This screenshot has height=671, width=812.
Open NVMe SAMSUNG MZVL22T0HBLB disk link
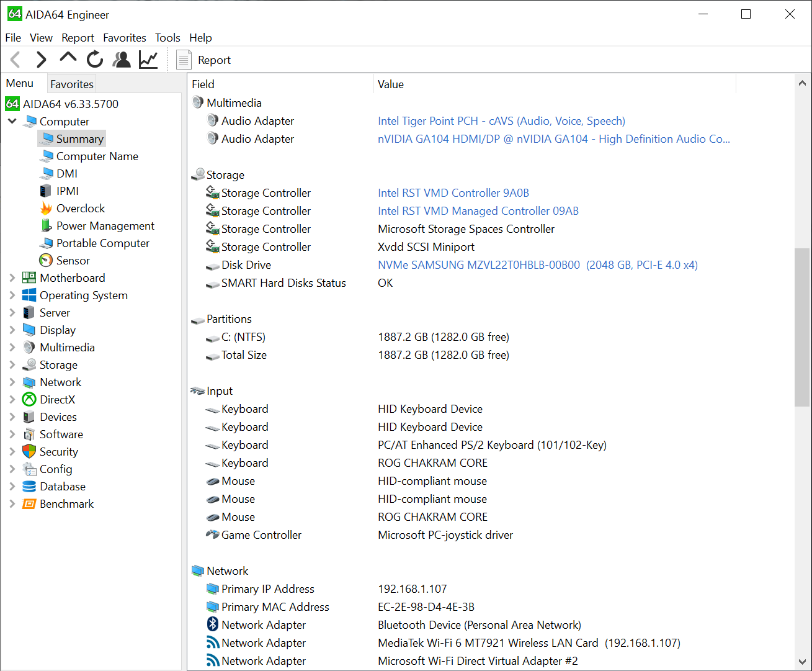tap(538, 265)
